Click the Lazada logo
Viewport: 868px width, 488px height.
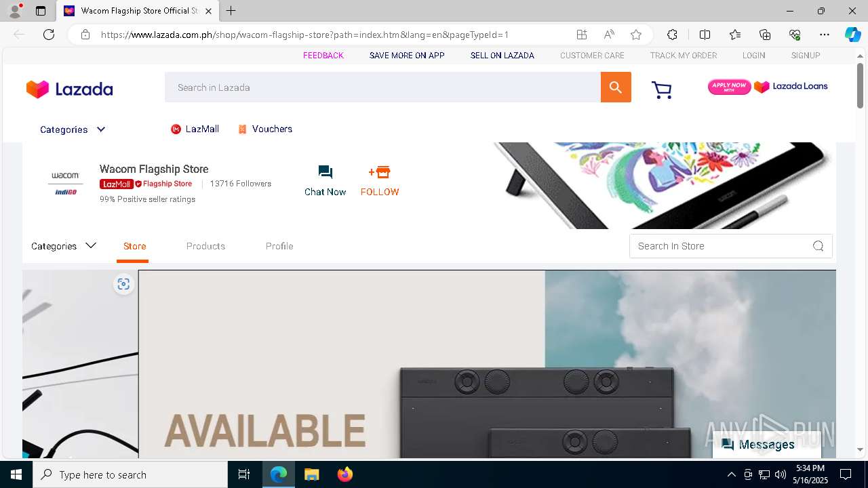pyautogui.click(x=69, y=89)
